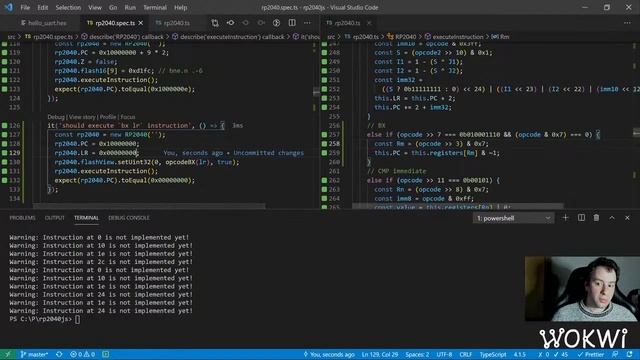
Task: Click the Profile code lens link
Action: click(x=108, y=117)
